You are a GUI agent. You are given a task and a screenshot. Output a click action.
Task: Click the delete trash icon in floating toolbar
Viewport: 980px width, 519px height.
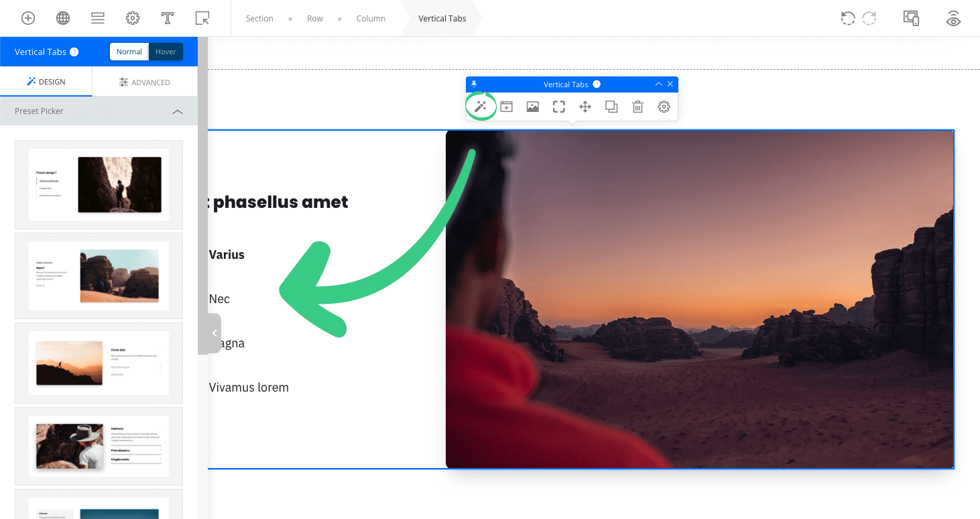click(638, 107)
